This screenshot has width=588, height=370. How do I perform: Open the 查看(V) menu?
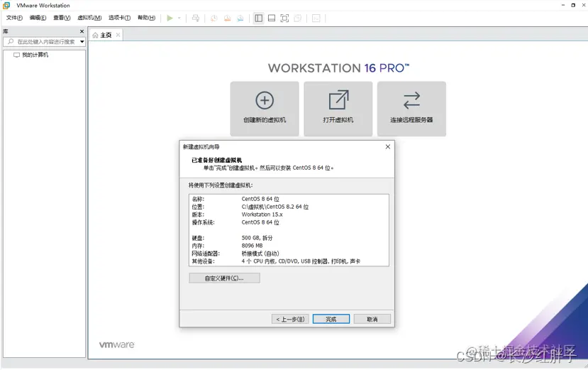62,18
